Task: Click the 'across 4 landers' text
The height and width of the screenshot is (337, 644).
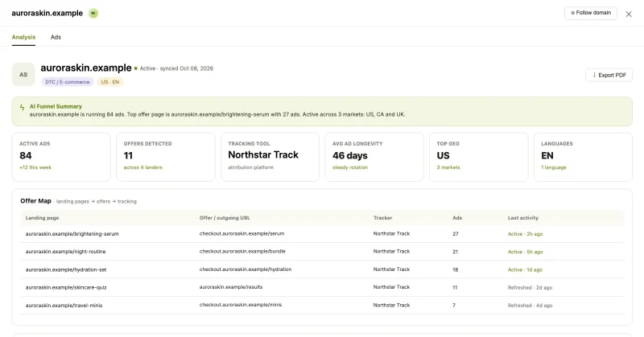Action: click(x=143, y=167)
